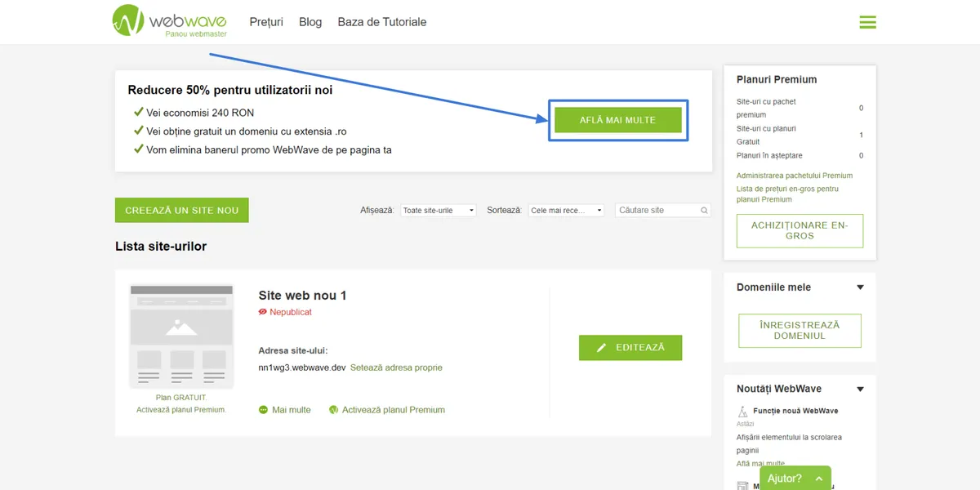Click the Mai multe dots icon
This screenshot has width=980, height=490.
pyautogui.click(x=263, y=410)
